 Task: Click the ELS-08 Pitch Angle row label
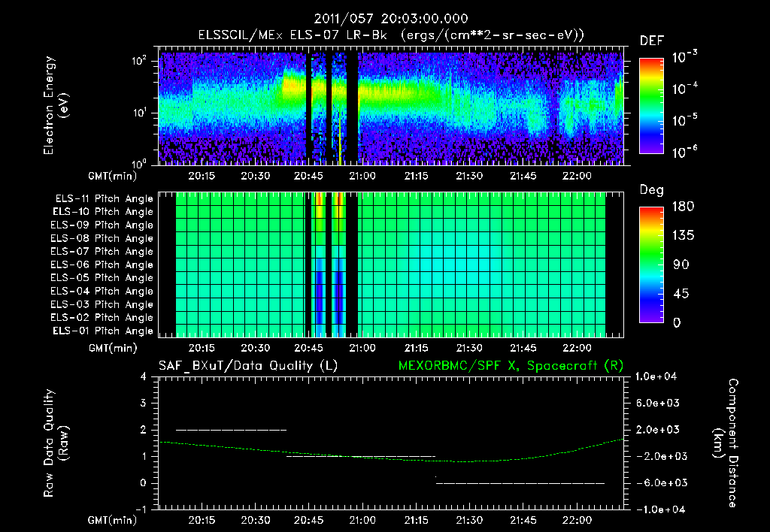pyautogui.click(x=102, y=238)
